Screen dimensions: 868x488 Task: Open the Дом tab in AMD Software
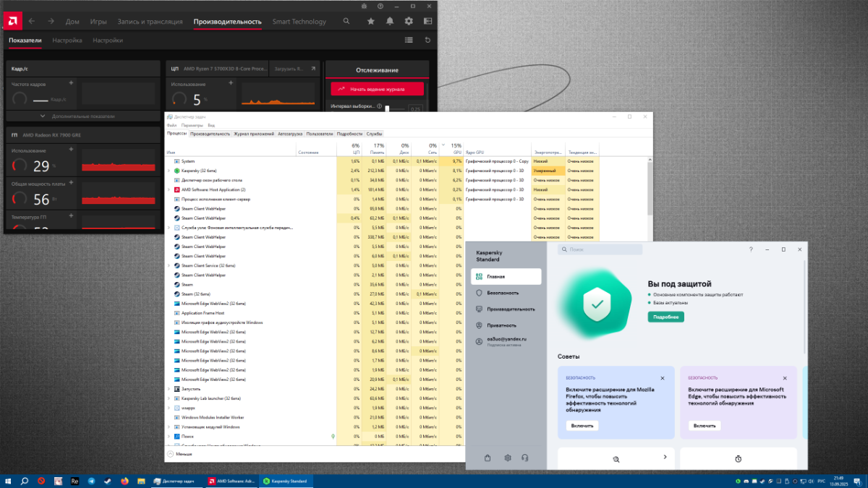pos(72,22)
